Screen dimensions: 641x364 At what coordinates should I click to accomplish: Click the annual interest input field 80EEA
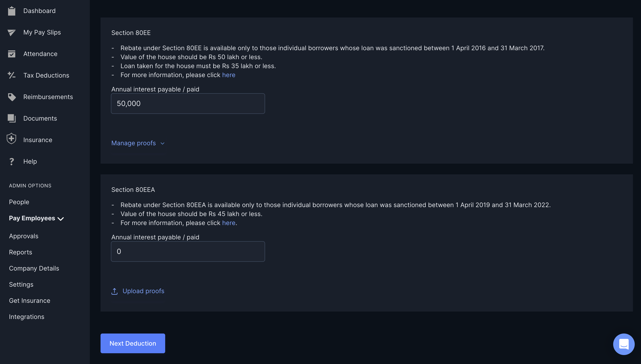[x=188, y=251]
